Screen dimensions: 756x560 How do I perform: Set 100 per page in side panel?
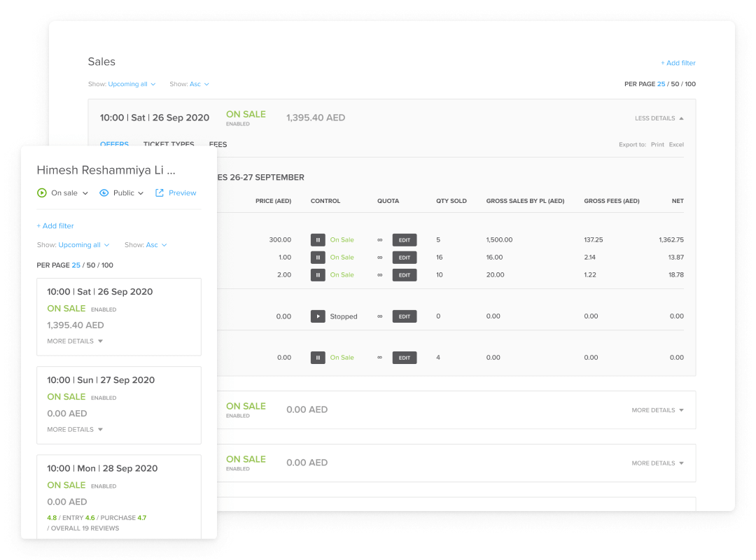click(x=108, y=265)
